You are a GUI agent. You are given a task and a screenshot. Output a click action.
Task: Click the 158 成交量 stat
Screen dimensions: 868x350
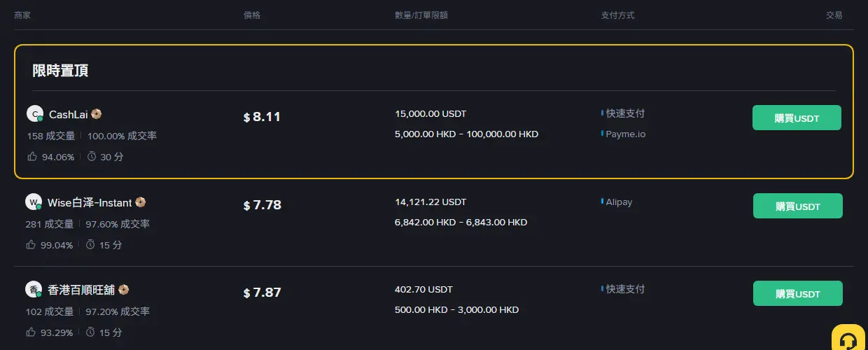tap(51, 136)
